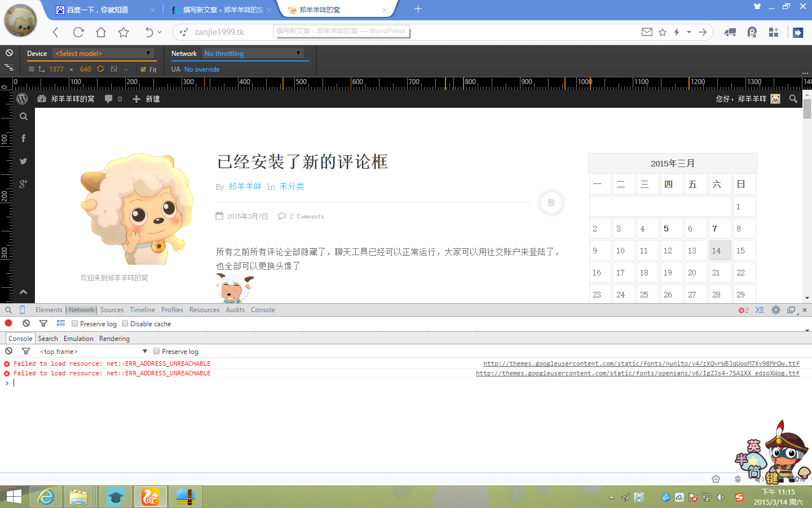The width and height of the screenshot is (812, 508).
Task: Switch to the Elements tab
Action: point(49,310)
